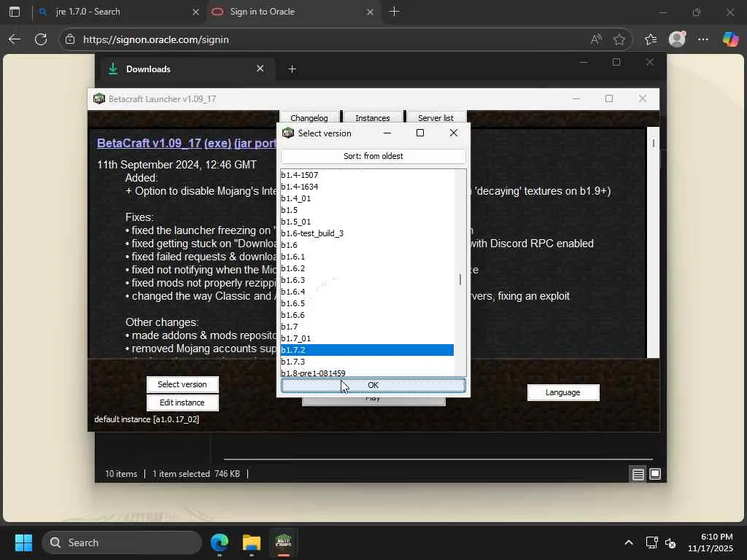The image size is (747, 560).
Task: Select version b1.5_01
Action: (367, 222)
